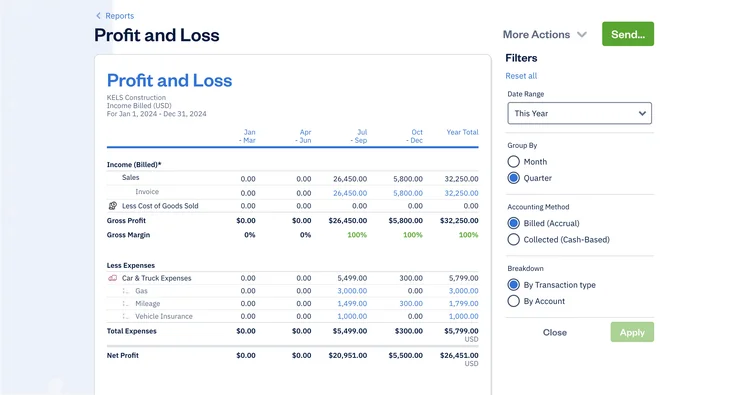
Task: Click the Net Profit year total $26,451.00
Action: tap(459, 356)
